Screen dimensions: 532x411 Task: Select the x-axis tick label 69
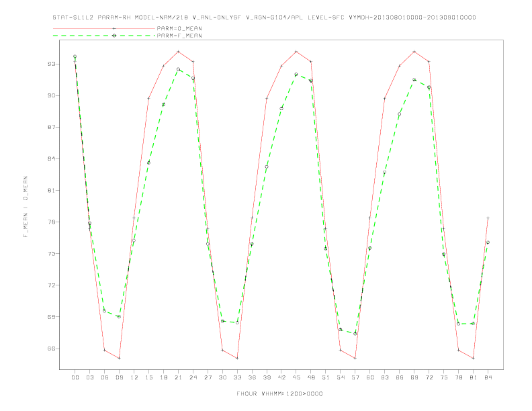point(414,377)
